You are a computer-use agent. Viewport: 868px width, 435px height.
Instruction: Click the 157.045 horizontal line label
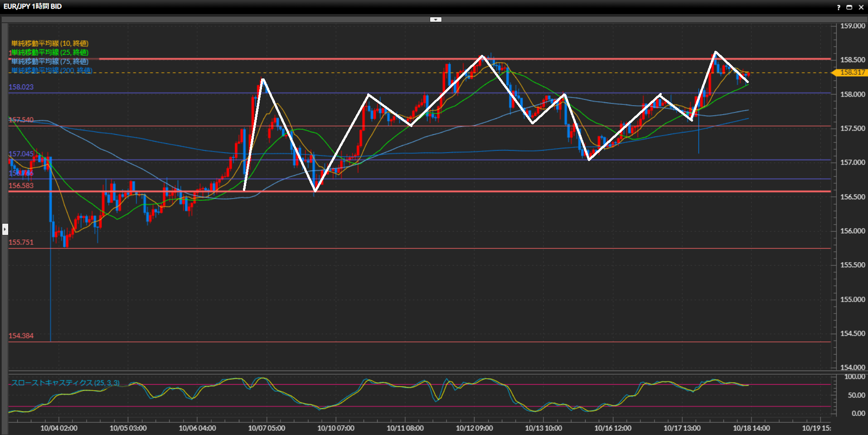click(x=21, y=154)
